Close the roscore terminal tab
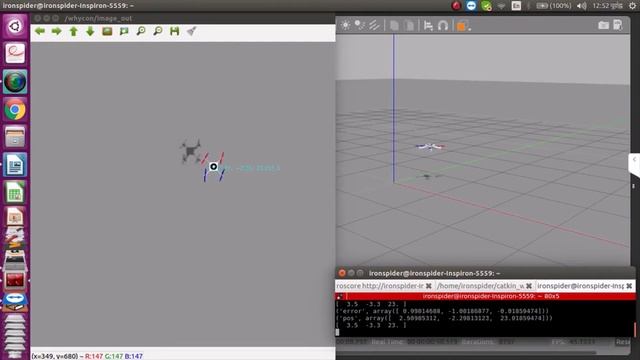This screenshot has width=640, height=360. point(429,286)
